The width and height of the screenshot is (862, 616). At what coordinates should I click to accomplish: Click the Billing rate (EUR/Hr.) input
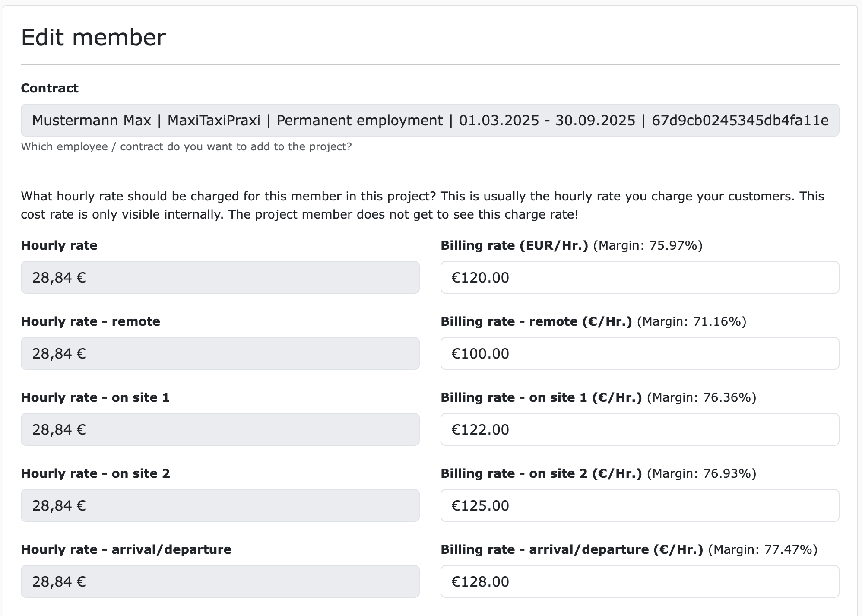639,277
